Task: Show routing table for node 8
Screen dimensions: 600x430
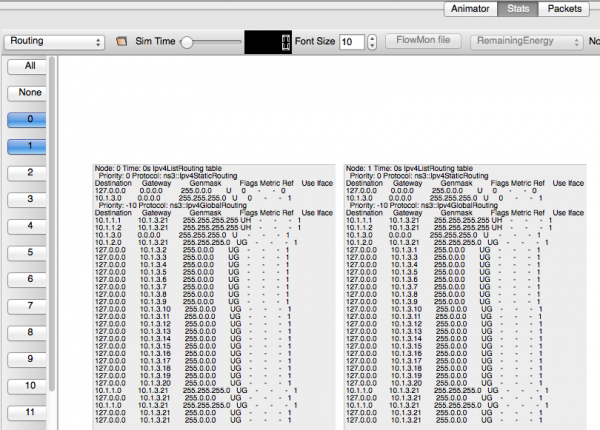Action: click(x=30, y=332)
